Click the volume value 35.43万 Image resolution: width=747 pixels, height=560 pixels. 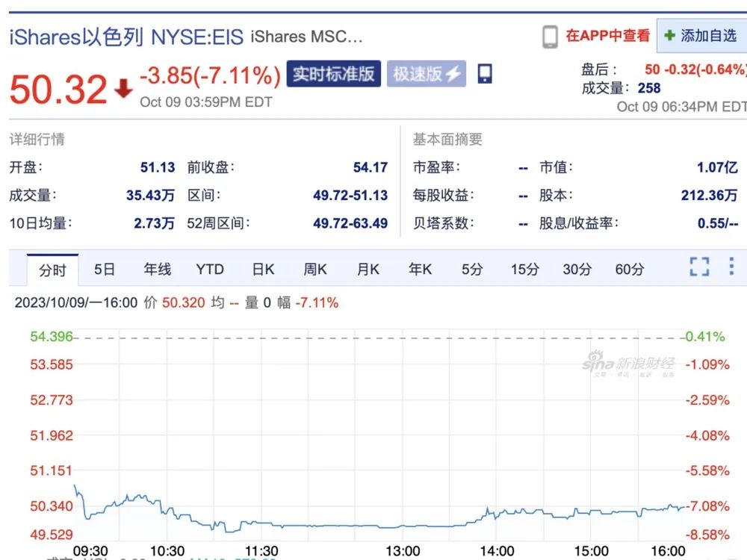coord(150,195)
